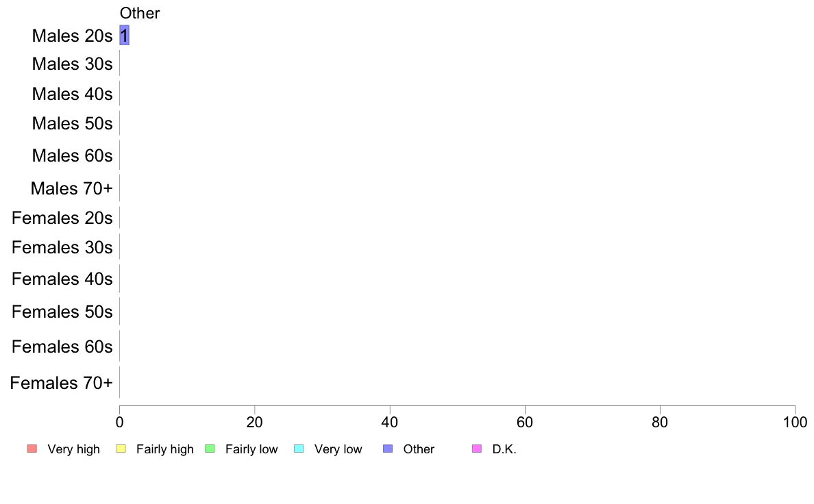Select the Males 50s row label
The image size is (814, 504).
[72, 123]
